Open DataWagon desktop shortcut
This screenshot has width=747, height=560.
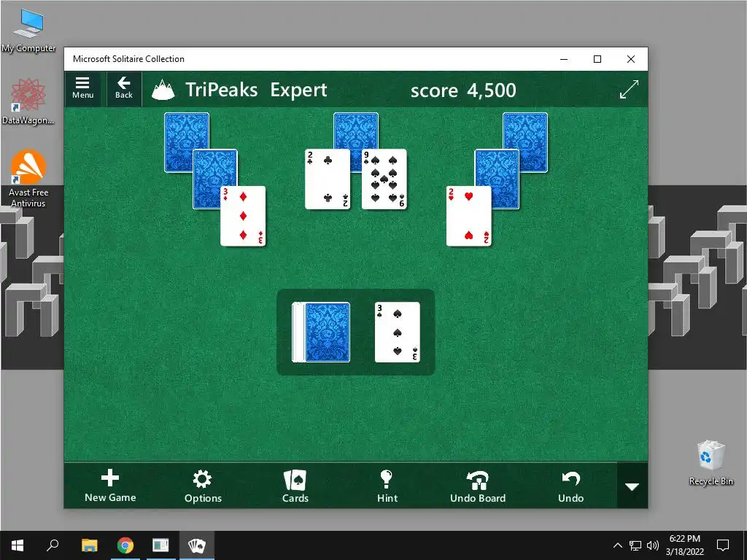point(28,102)
